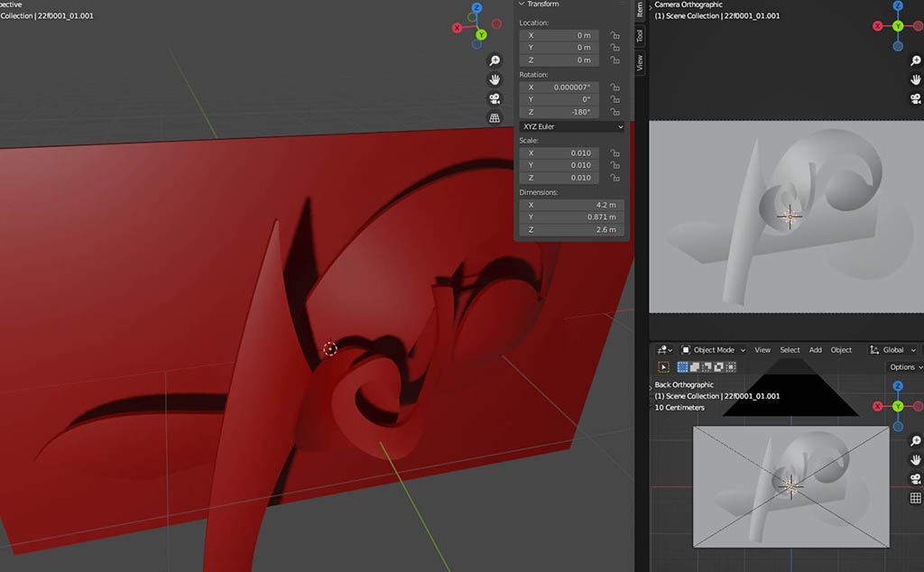Toggle the lock for Location X
The image size is (924, 572).
tap(614, 35)
